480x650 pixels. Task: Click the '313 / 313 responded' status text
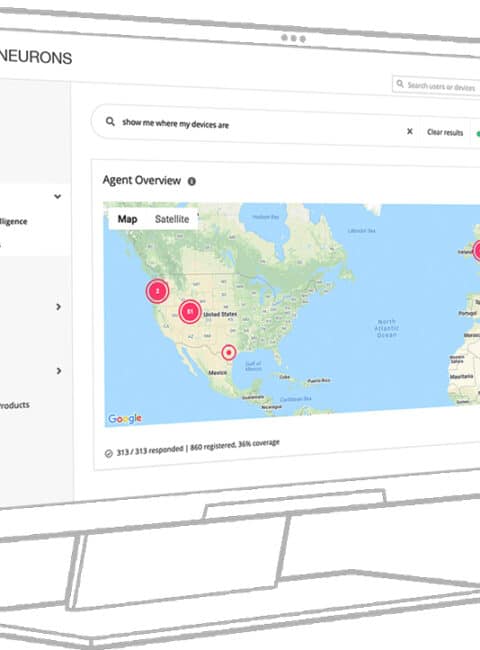coord(150,451)
